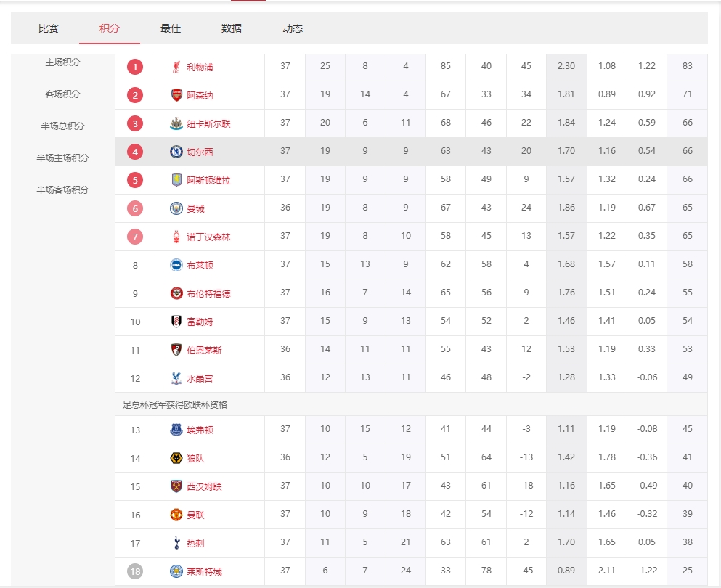Image resolution: width=721 pixels, height=588 pixels.
Task: Switch to the 比赛 tab
Action: coord(49,29)
